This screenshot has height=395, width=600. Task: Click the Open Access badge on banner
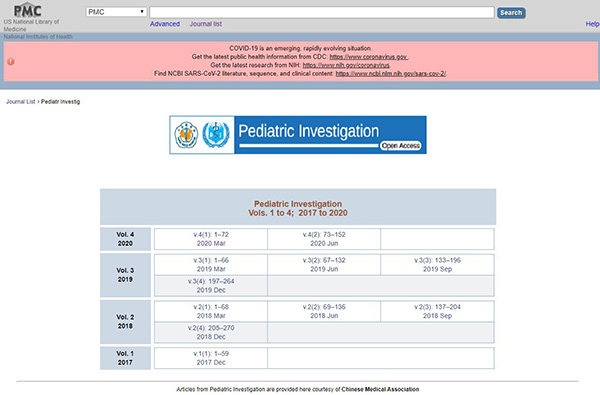[x=401, y=145]
